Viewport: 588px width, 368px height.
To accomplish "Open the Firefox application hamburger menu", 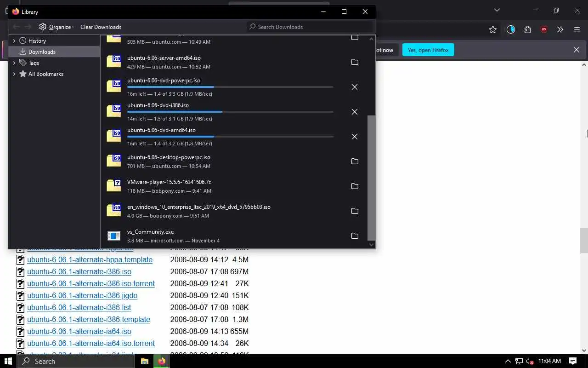I will click(577, 29).
